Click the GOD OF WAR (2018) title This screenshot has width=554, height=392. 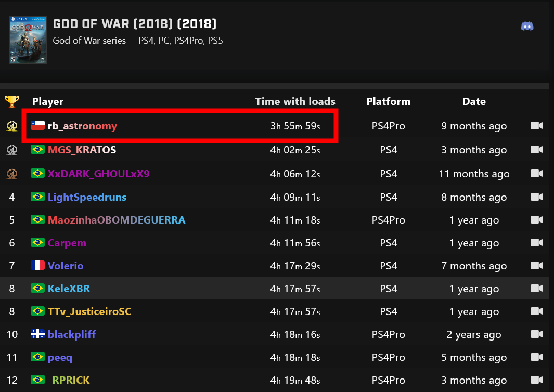point(135,24)
